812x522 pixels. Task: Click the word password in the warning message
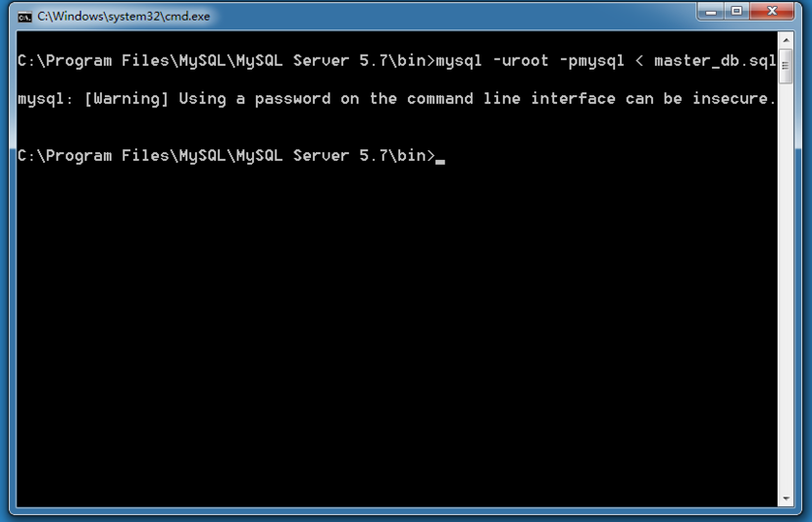(x=292, y=99)
